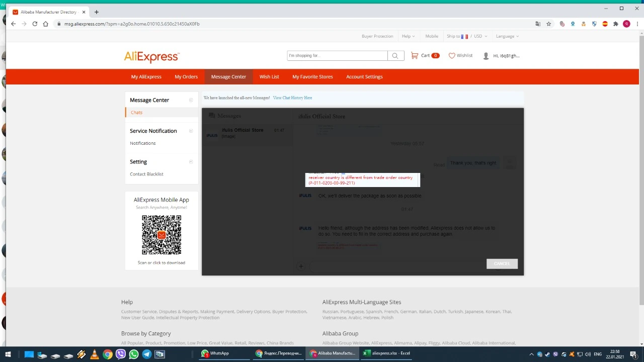Open Contact Blacklist setting
Viewport: 644px width, 362px height.
146,174
